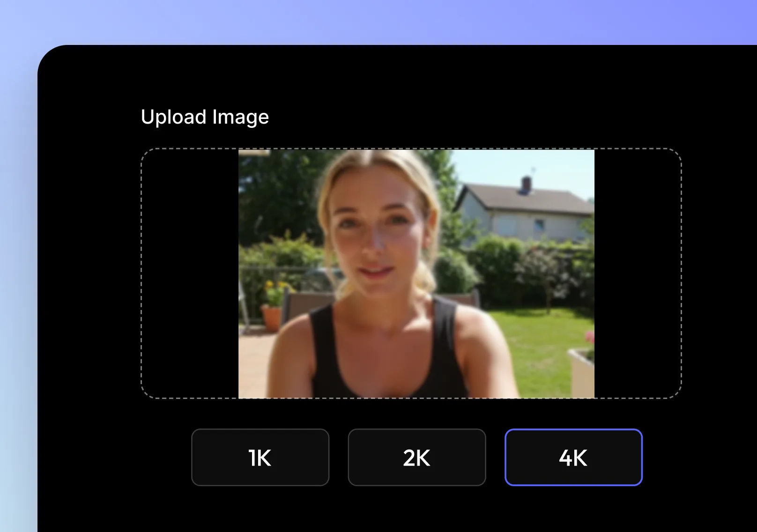Click empty dropzone area left of photo
757x532 pixels.
tap(190, 274)
